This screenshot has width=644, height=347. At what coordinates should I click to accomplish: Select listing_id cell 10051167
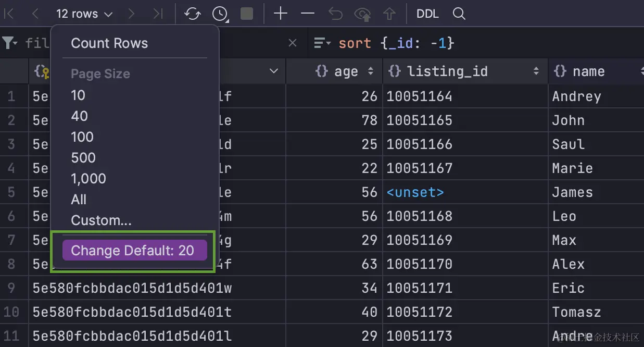465,168
